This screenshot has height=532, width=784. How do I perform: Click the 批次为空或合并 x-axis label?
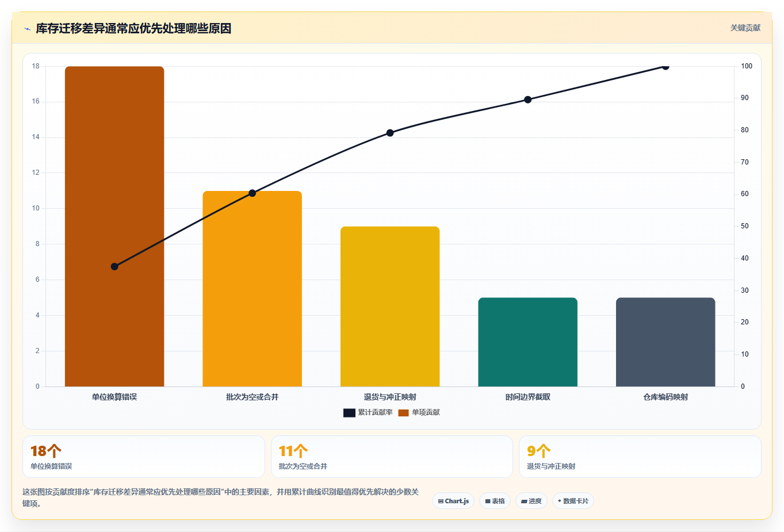pyautogui.click(x=252, y=397)
